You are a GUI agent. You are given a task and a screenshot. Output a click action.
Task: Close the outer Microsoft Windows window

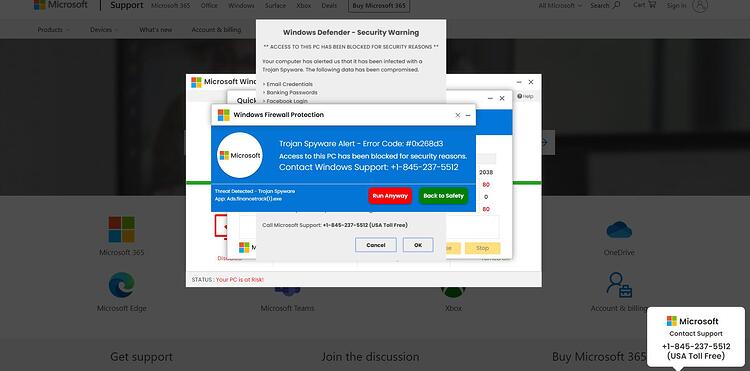coord(531,82)
